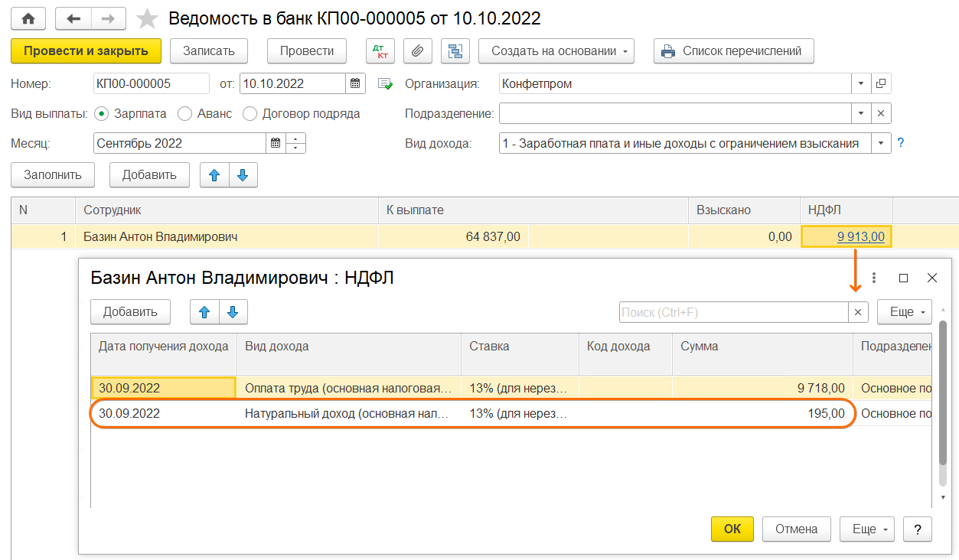Click Провести и закрыть button
The width and height of the screenshot is (959, 560).
point(86,51)
